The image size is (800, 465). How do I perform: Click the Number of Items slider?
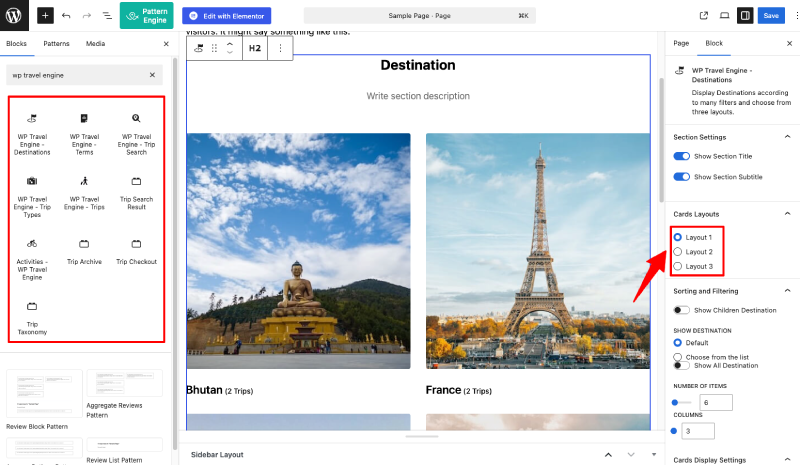(x=682, y=402)
